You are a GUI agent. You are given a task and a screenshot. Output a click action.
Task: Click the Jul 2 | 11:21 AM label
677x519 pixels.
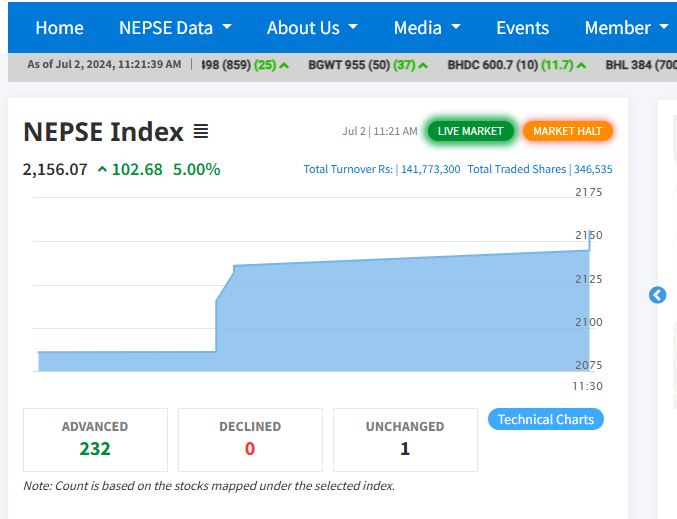coord(380,131)
